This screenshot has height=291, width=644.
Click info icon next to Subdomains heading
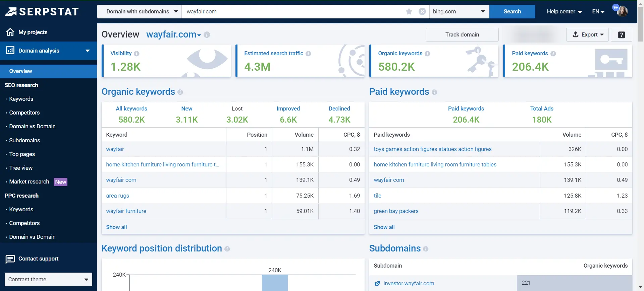[426, 249]
